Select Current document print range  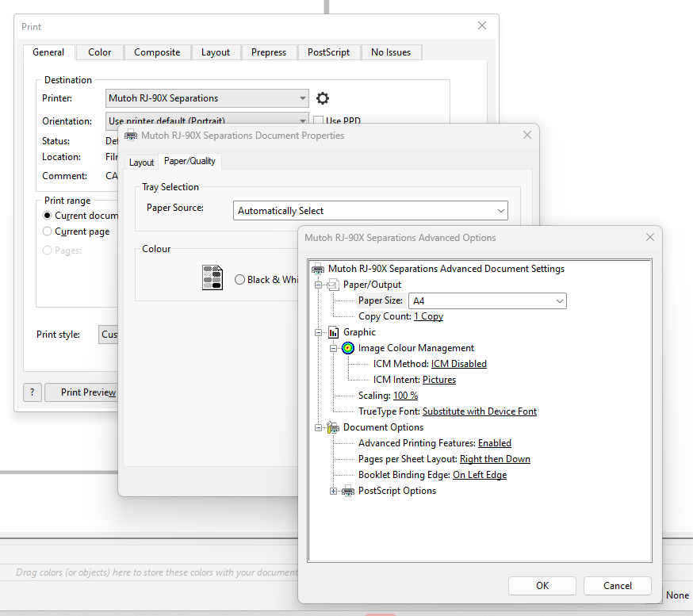(48, 216)
